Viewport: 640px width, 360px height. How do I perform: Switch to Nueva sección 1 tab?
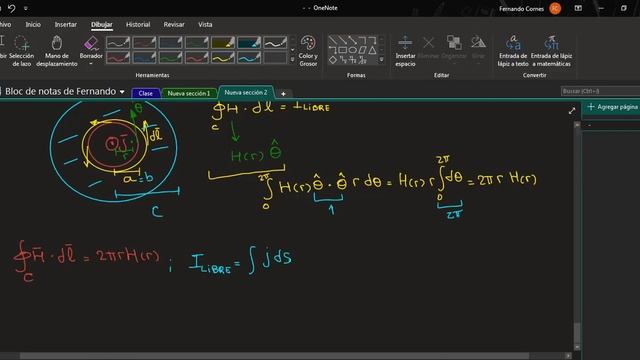[x=189, y=93]
